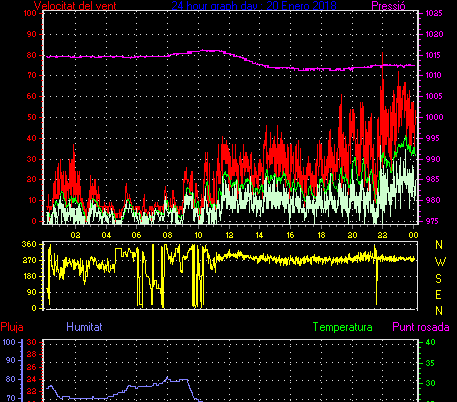Viewport: 457px width, 402px height.
Task: Click the 22 hour tick label
Action: 382,235
